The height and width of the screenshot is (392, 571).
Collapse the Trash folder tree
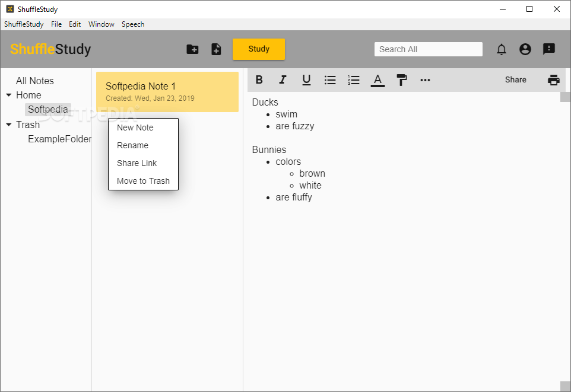click(9, 125)
